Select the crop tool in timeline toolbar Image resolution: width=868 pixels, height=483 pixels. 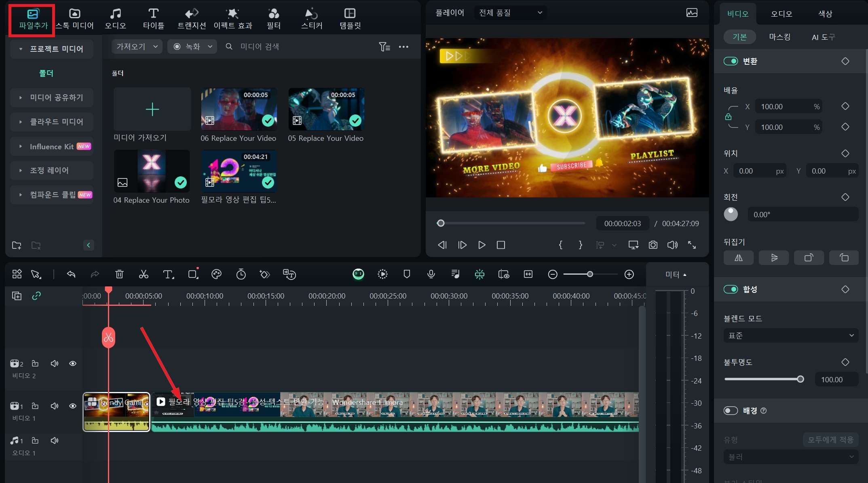(x=193, y=275)
